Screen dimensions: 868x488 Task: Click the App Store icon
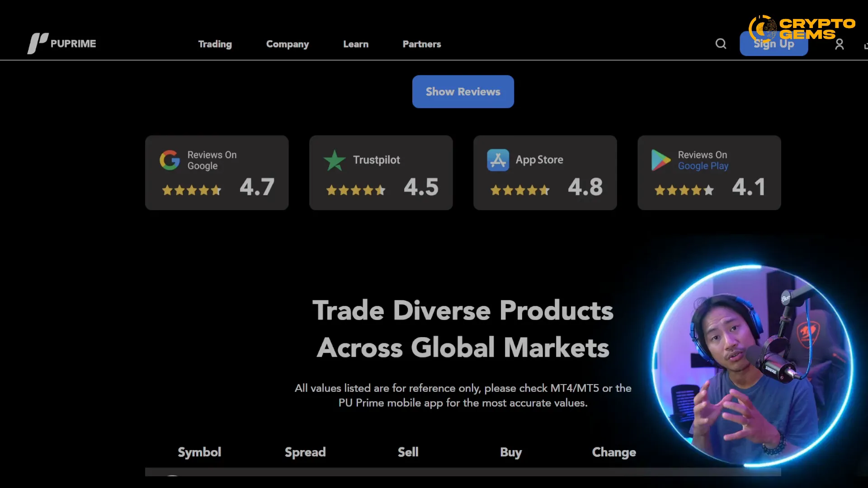coord(498,160)
